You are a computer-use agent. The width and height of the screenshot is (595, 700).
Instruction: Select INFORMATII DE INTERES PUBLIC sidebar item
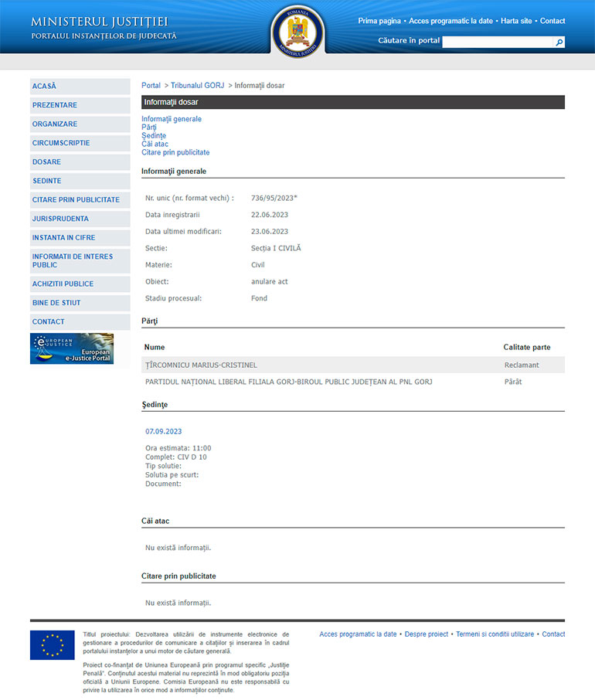point(80,261)
